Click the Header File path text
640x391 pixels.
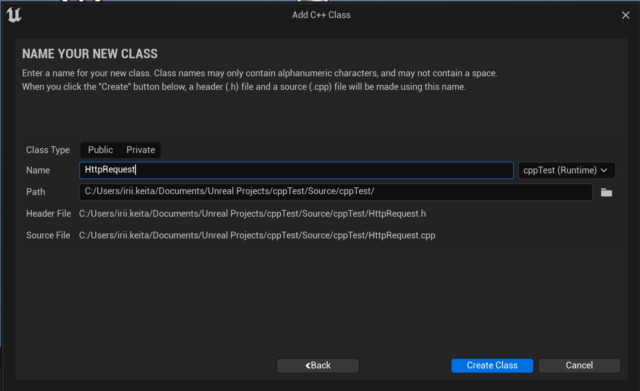pyautogui.click(x=252, y=214)
